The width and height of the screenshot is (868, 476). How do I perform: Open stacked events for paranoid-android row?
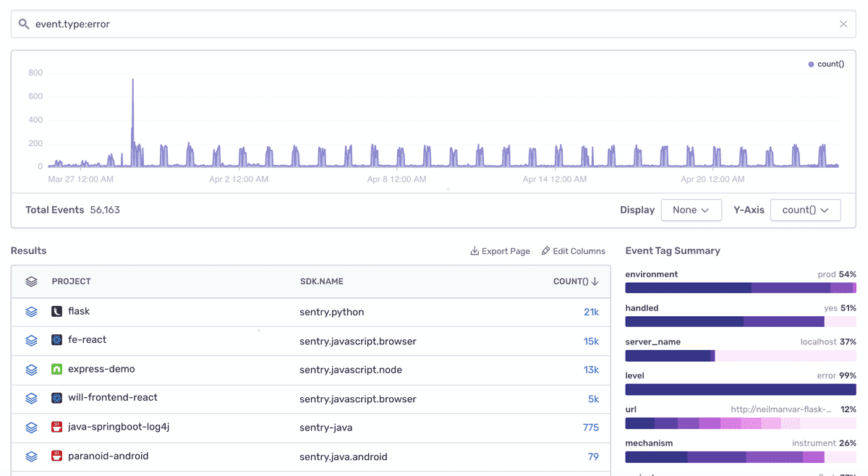click(31, 456)
